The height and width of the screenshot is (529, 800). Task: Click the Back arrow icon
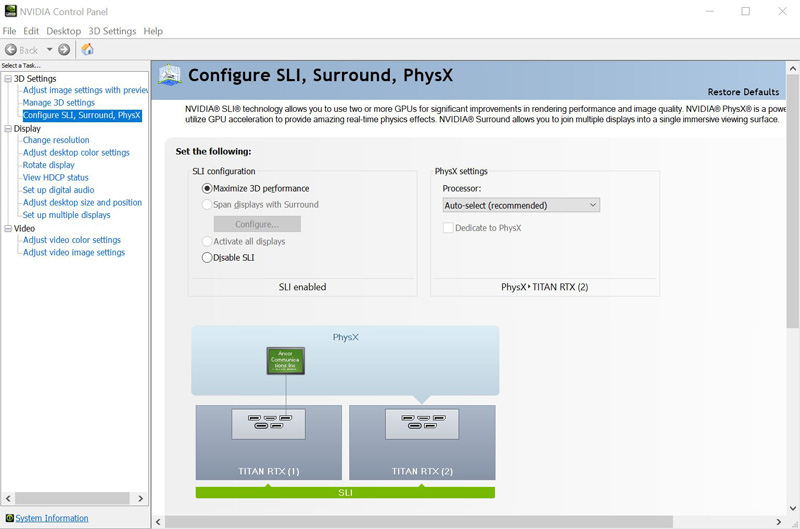coord(11,49)
